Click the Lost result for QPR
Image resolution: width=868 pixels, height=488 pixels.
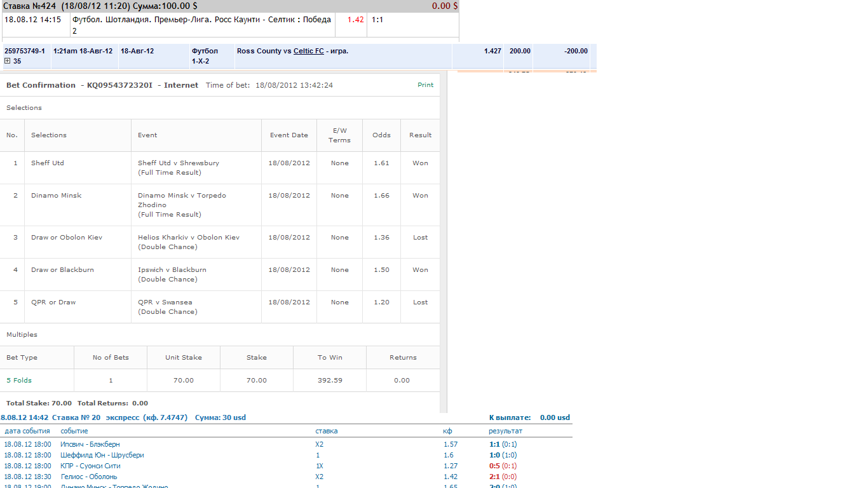pyautogui.click(x=420, y=302)
